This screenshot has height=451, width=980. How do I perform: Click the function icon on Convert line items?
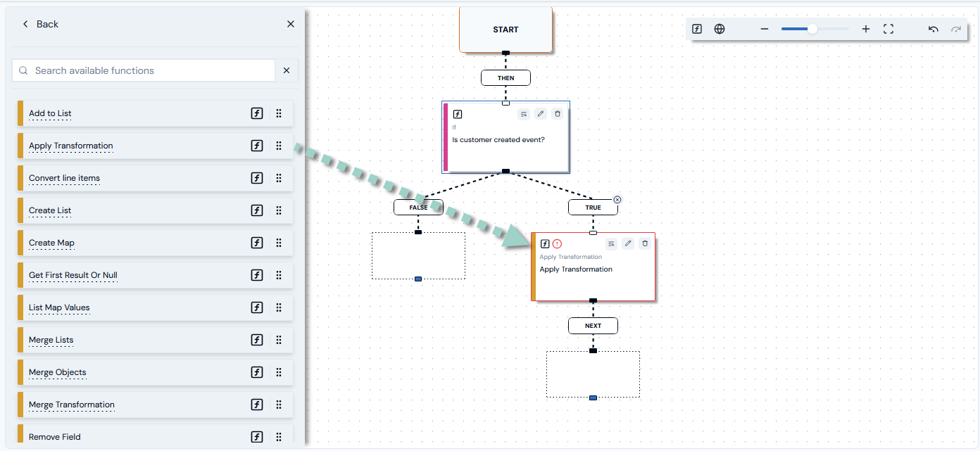(x=257, y=178)
